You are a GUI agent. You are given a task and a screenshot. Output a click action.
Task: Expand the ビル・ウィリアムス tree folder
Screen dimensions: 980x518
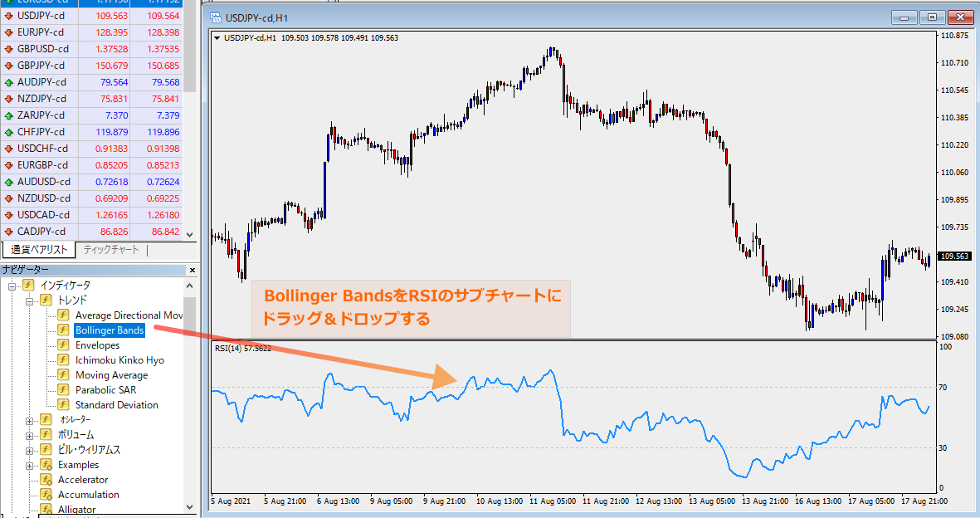[29, 450]
